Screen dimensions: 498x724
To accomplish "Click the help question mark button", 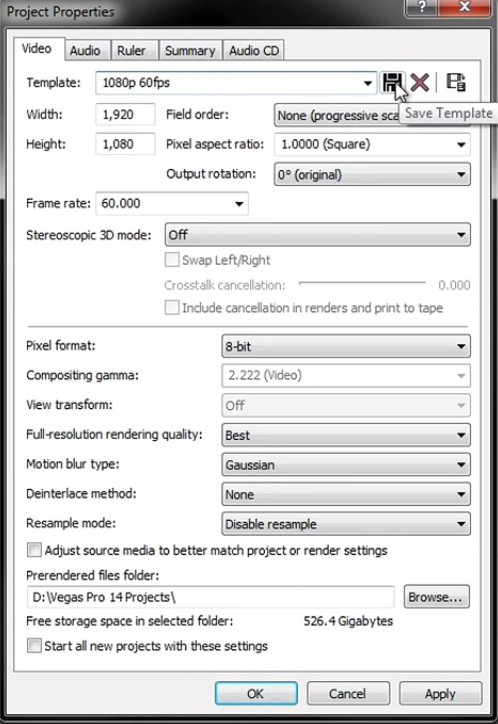I will click(421, 8).
